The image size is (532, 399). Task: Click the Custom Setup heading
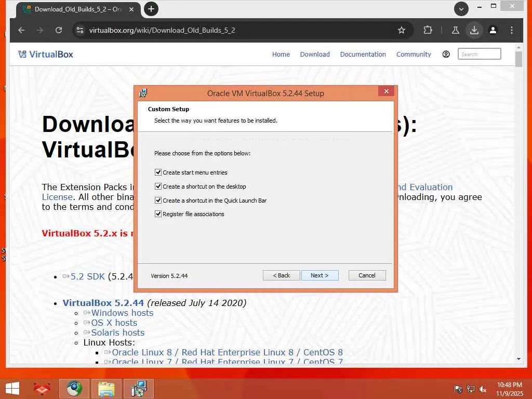click(x=168, y=109)
